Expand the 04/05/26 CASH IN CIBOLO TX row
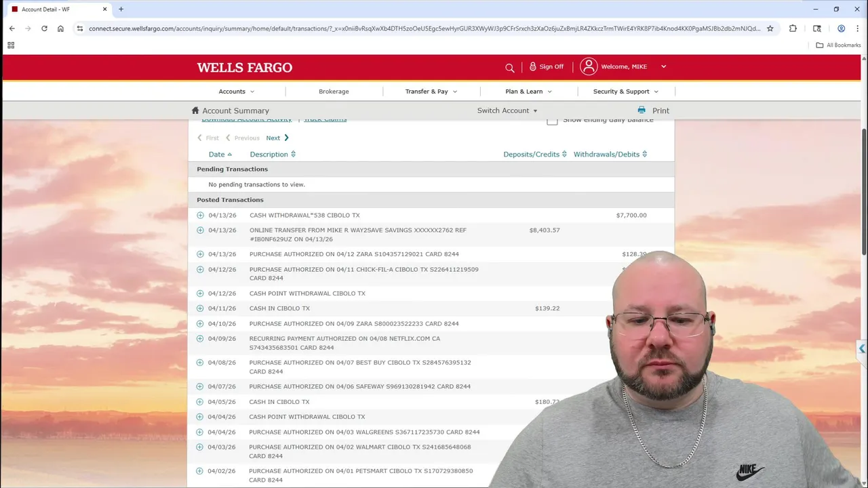 (199, 401)
